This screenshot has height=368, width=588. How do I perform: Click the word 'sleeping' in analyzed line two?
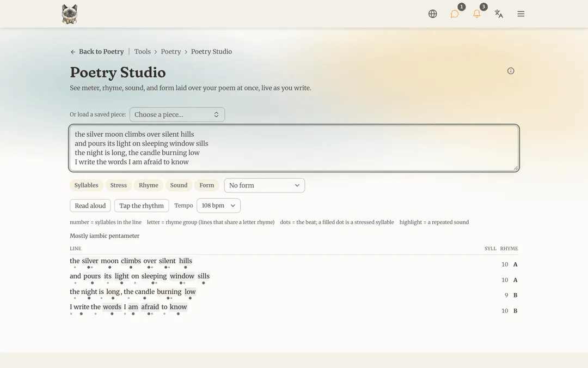[x=154, y=276]
